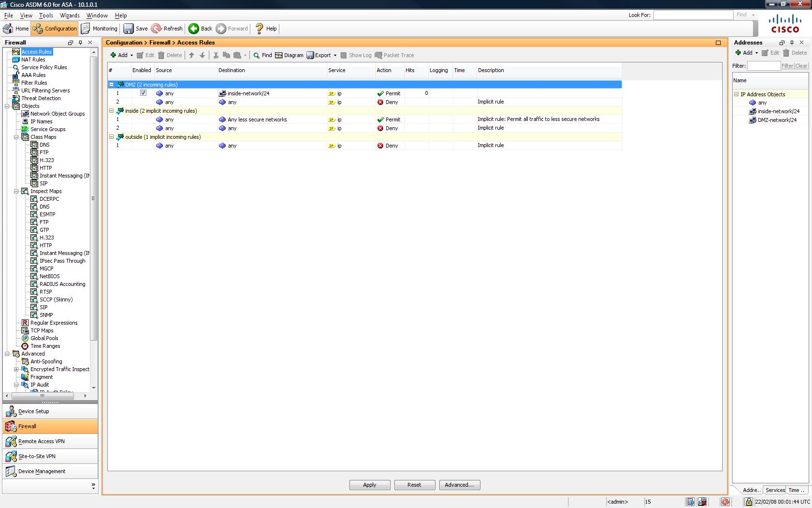Viewport: 812px width, 508px height.
Task: Open the File menu
Action: coord(8,15)
